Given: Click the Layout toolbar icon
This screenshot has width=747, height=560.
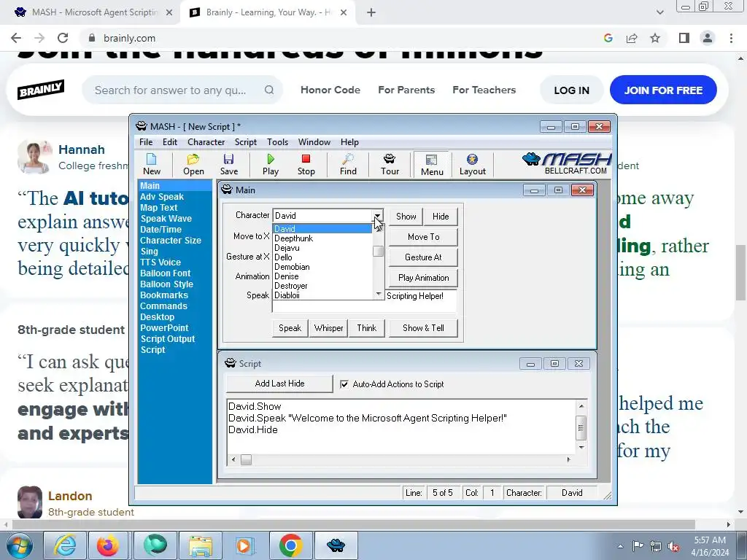Looking at the screenshot, I should click(x=472, y=164).
